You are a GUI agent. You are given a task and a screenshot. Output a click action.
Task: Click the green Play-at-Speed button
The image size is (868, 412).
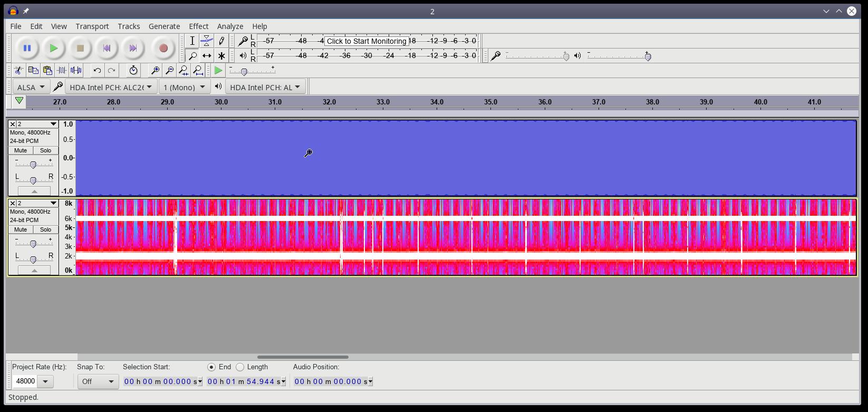pyautogui.click(x=218, y=70)
